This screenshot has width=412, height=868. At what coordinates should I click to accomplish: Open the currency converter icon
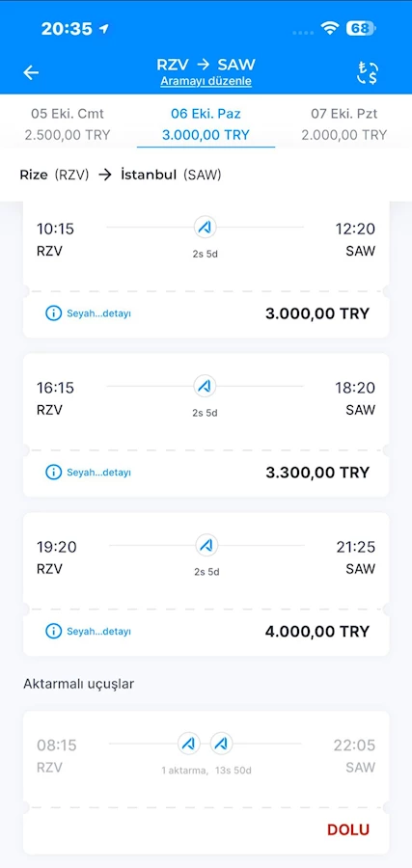tap(367, 73)
